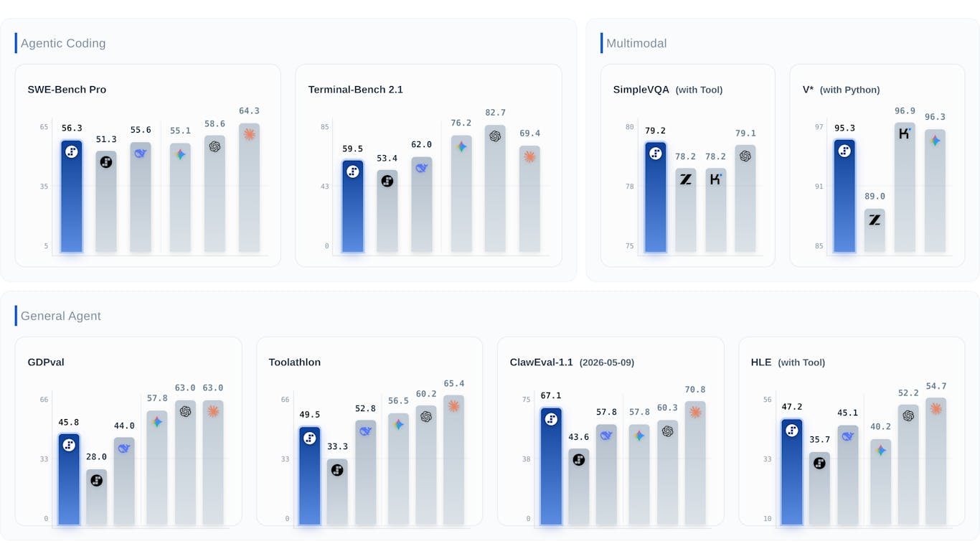This screenshot has height=559, width=980.
Task: Click the OpenAI logo in HLE chart
Action: click(908, 415)
